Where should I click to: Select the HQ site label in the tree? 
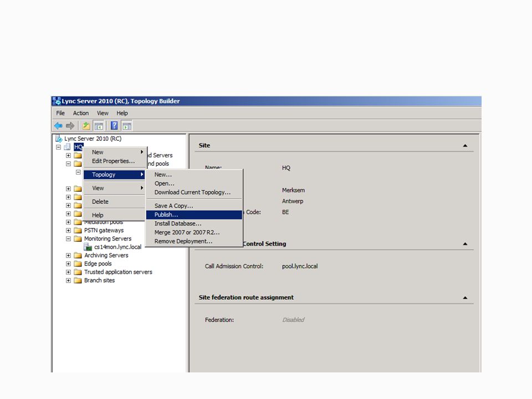[78, 147]
